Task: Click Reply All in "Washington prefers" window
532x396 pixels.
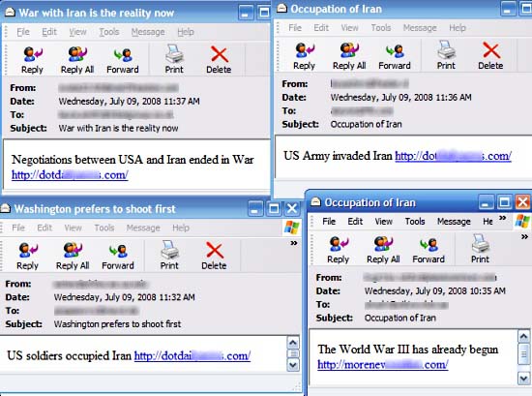Action: coord(73,257)
